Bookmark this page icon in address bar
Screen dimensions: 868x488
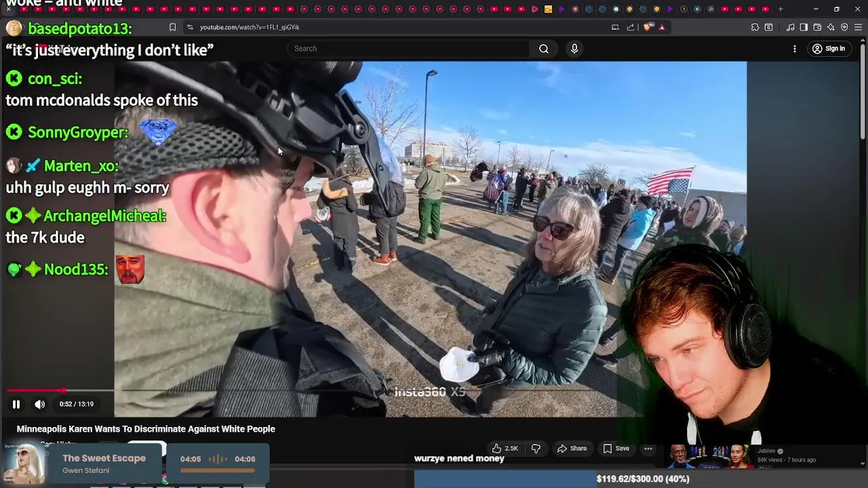click(x=172, y=27)
